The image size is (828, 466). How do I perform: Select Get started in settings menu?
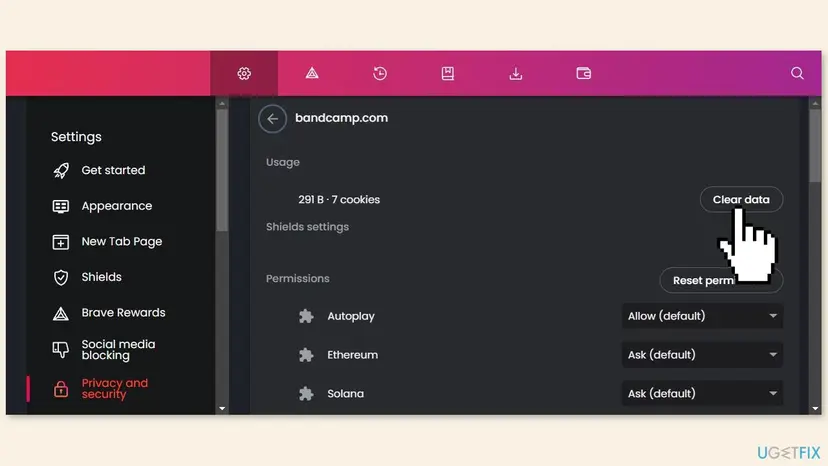pyautogui.click(x=113, y=170)
